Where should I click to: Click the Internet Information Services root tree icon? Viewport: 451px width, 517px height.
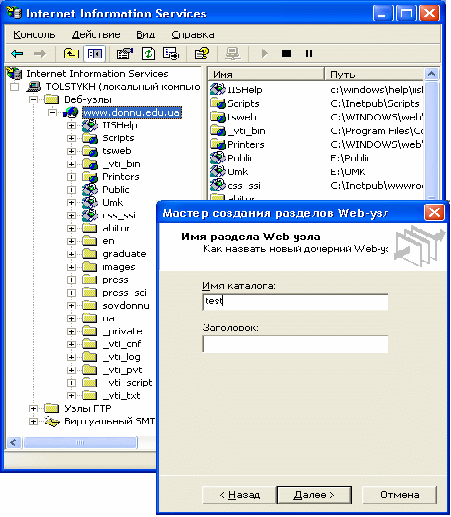point(14,73)
